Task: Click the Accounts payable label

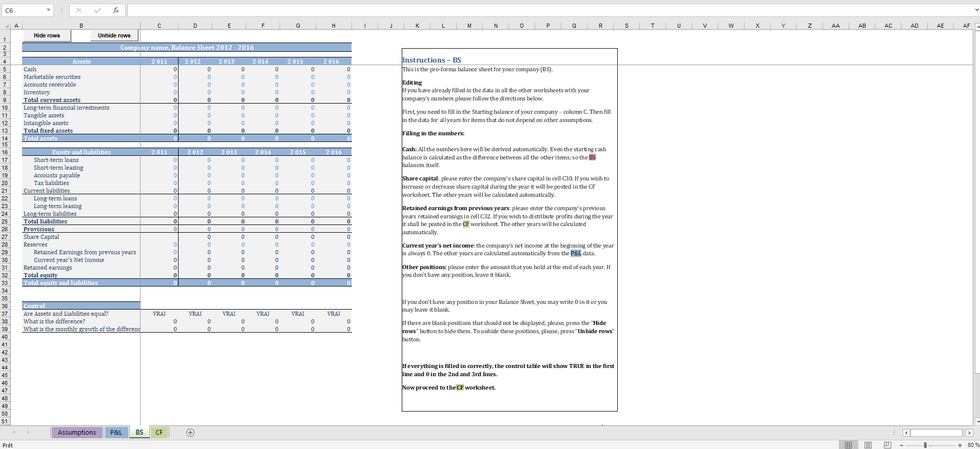Action: tap(57, 175)
